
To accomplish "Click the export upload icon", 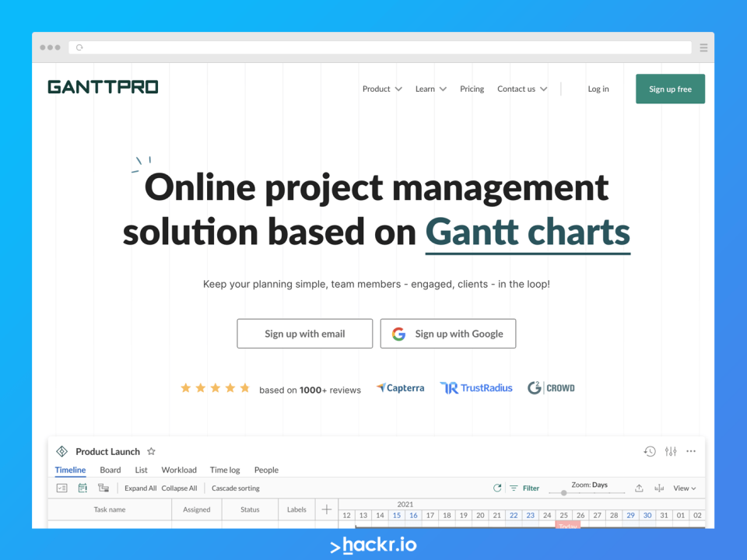I will coord(639,488).
